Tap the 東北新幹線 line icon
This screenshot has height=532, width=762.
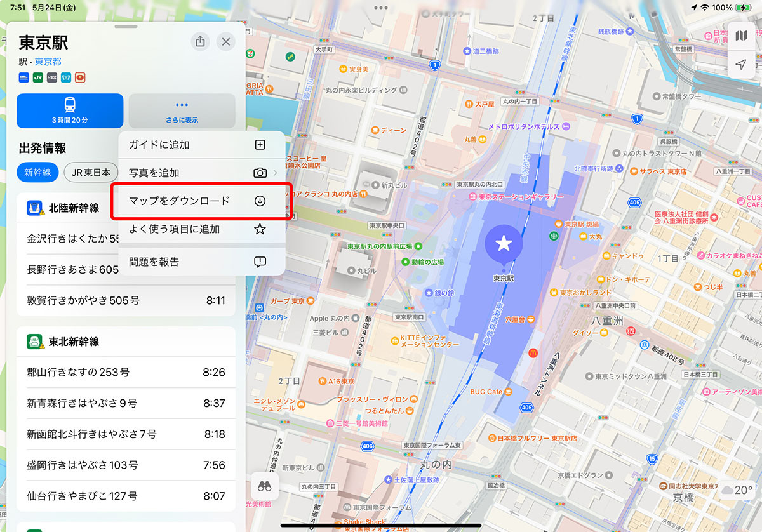pyautogui.click(x=34, y=342)
